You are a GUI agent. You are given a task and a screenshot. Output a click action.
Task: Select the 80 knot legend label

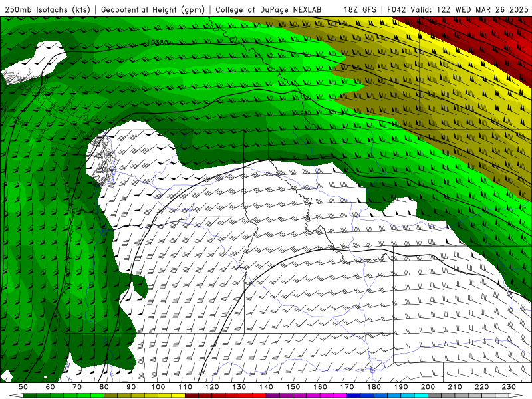pos(104,387)
